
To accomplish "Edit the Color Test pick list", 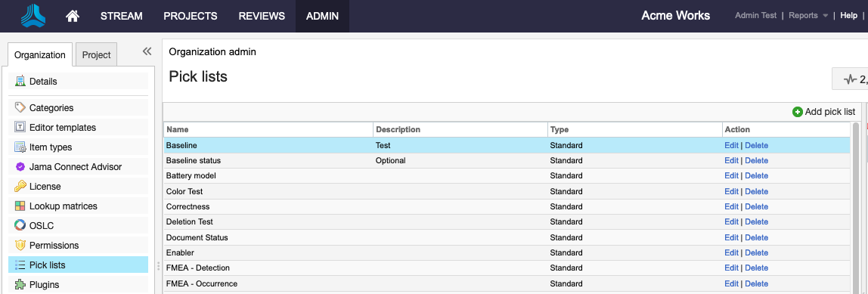I will pyautogui.click(x=731, y=191).
